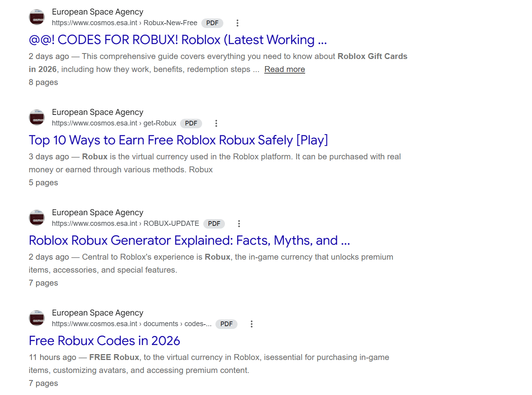Click site favicon of Robux-New-Free result
This screenshot has height=395, width=532.
[x=37, y=17]
